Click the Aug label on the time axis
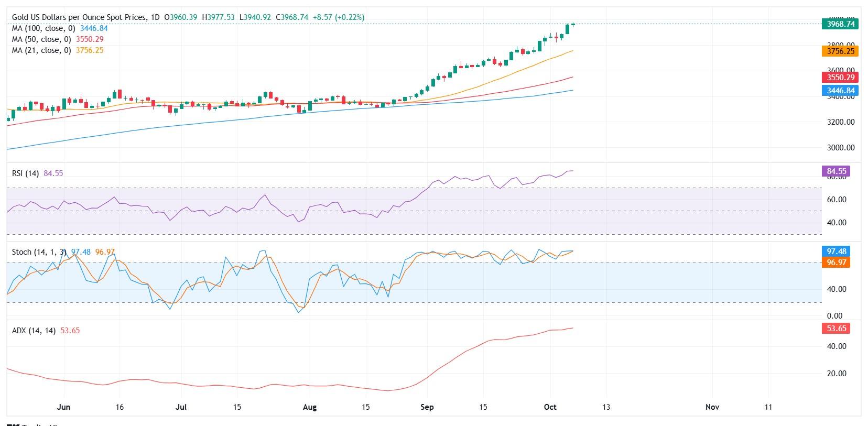The height and width of the screenshot is (426, 868). click(310, 407)
